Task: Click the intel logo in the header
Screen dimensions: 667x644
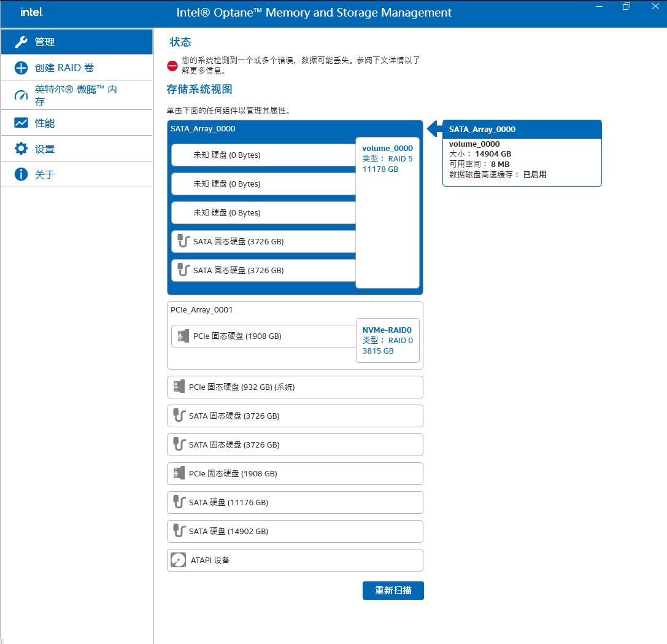Action: coord(31,12)
